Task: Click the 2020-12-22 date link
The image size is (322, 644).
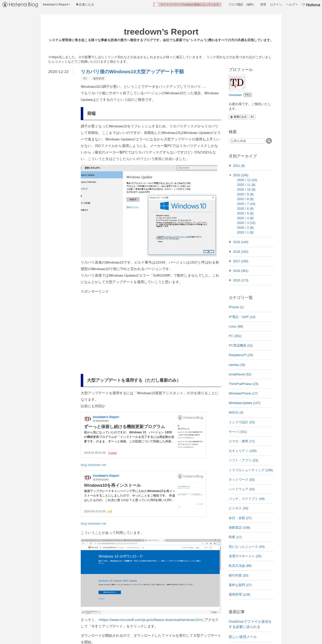Action: 58,71
